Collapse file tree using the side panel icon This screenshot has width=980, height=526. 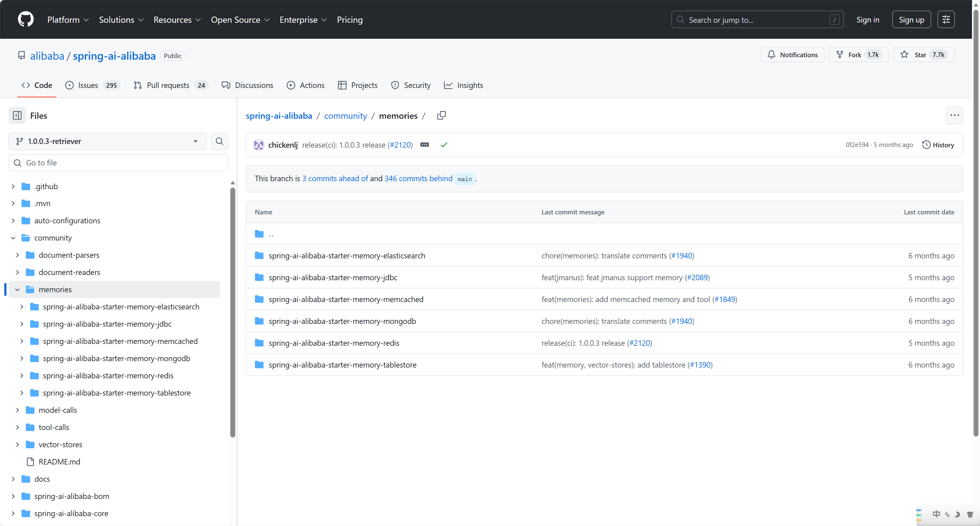pyautogui.click(x=17, y=115)
